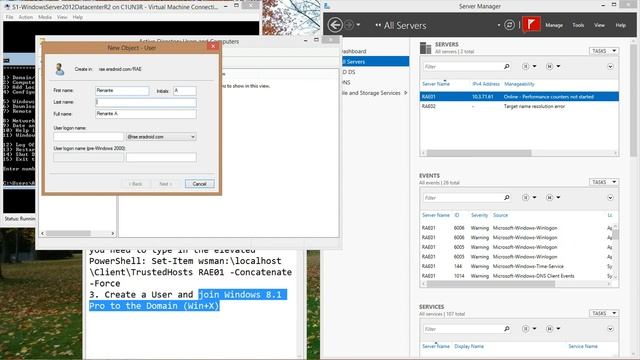Image resolution: width=640 pixels, height=360 pixels.
Task: Open the Manage menu in Server Manager
Action: 554,25
